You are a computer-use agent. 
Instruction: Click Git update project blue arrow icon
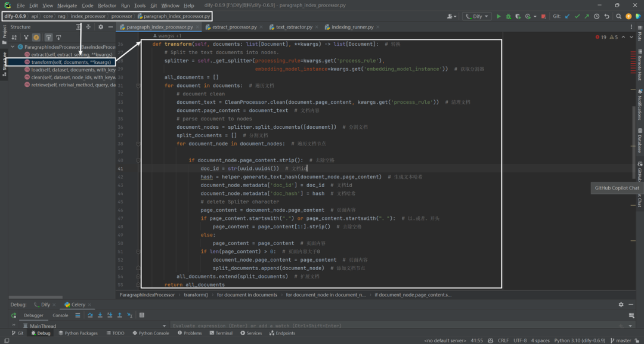tap(567, 17)
